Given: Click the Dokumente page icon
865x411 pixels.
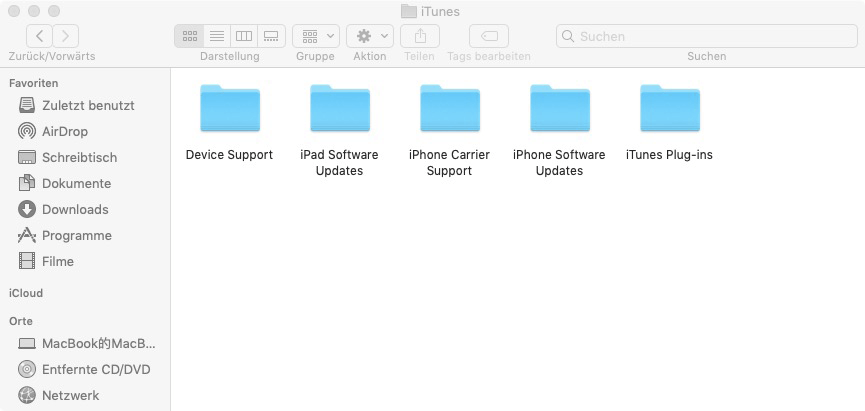Looking at the screenshot, I should pyautogui.click(x=26, y=183).
